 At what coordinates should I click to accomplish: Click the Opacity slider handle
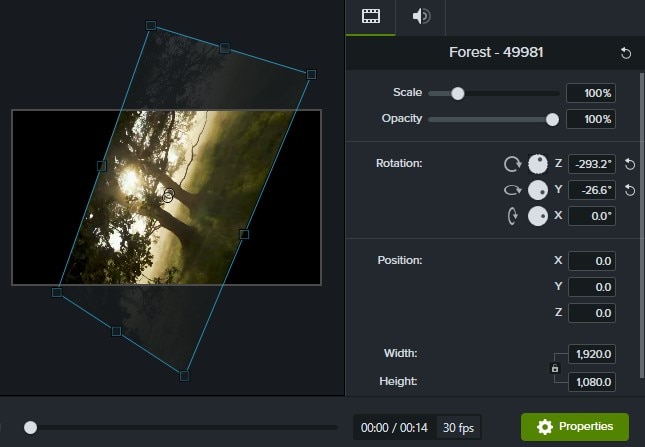(x=552, y=120)
